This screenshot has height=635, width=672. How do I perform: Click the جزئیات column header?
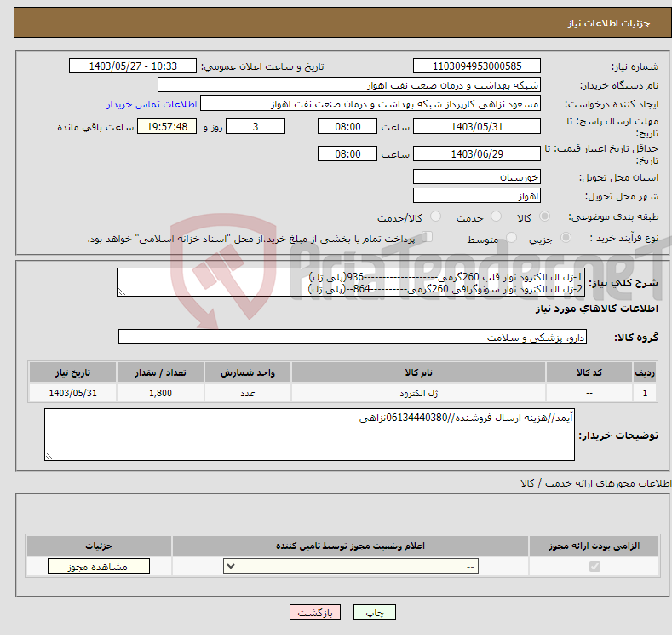[x=99, y=546]
